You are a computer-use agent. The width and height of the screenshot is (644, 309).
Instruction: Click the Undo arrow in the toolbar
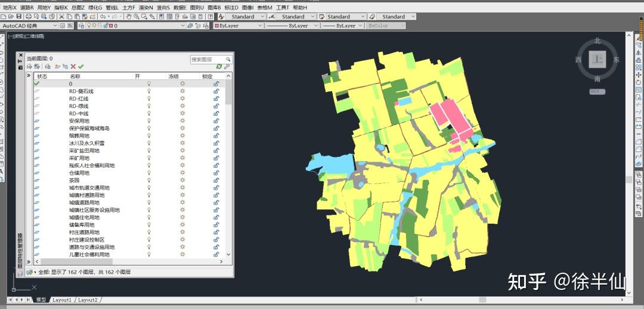(103, 17)
